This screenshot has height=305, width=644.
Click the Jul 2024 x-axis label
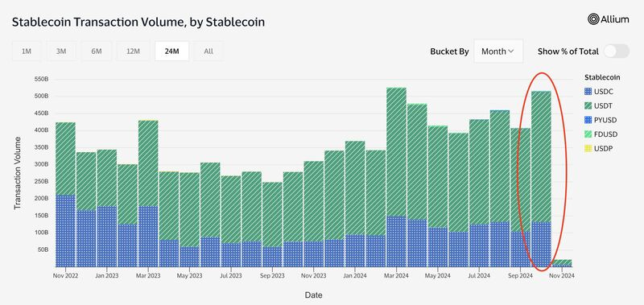pyautogui.click(x=479, y=276)
